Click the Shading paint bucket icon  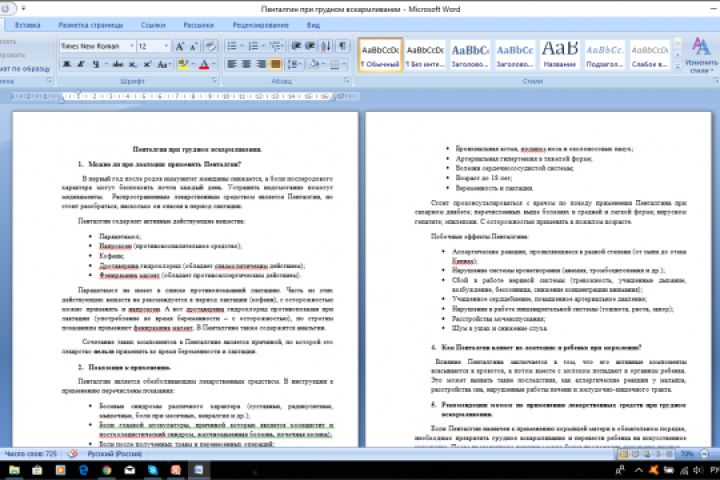pyautogui.click(x=315, y=64)
